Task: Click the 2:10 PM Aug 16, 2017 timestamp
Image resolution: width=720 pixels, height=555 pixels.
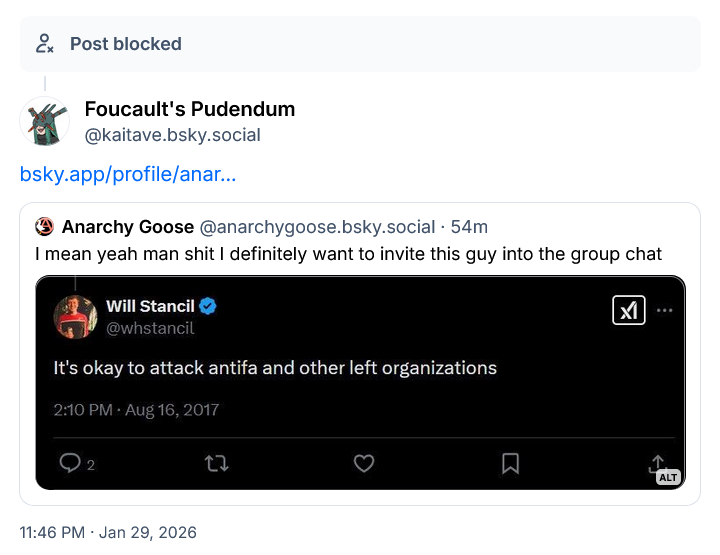Action: pyautogui.click(x=136, y=410)
